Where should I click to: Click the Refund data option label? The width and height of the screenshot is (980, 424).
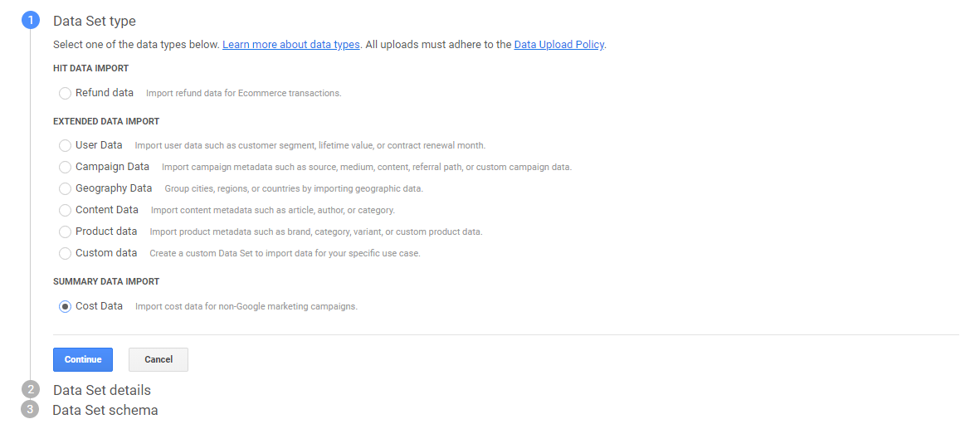pyautogui.click(x=105, y=93)
